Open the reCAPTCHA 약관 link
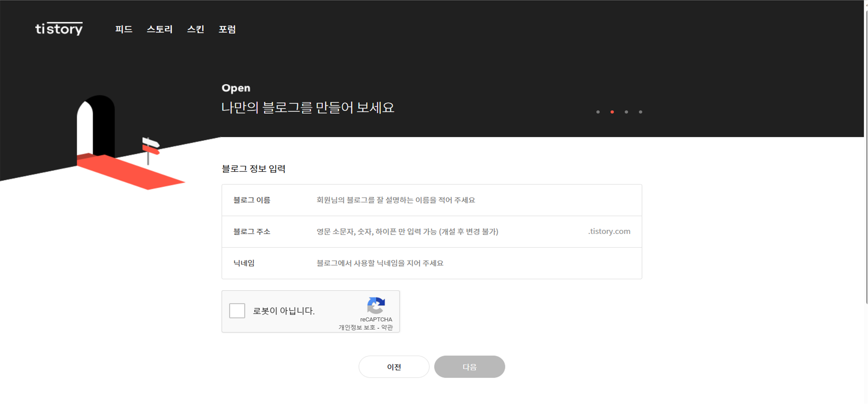Image resolution: width=868 pixels, height=404 pixels. (x=387, y=327)
